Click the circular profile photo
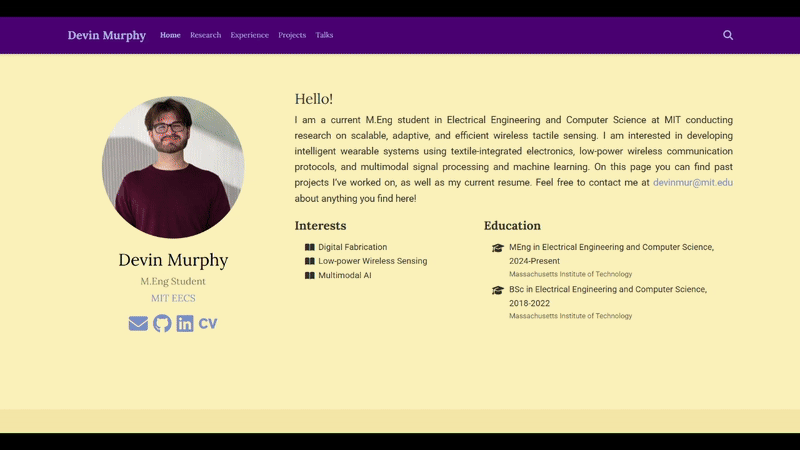Image resolution: width=800 pixels, height=450 pixels. pos(173,167)
